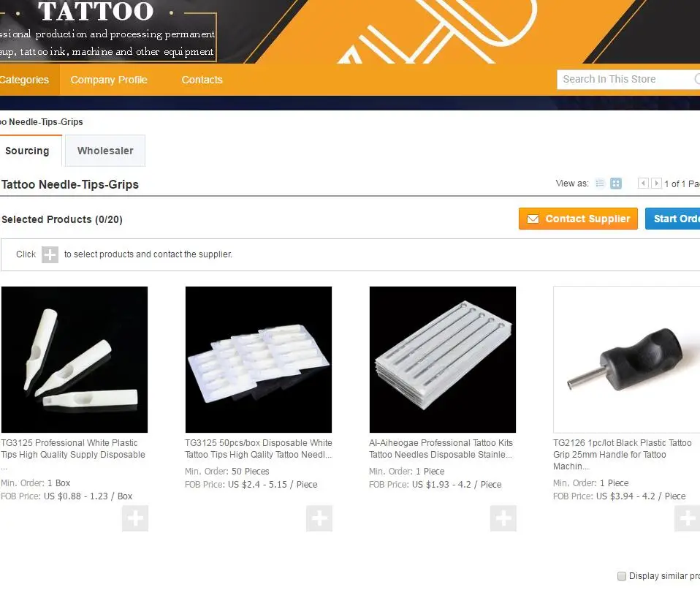Add TG3125 50pcs/box Disposable Tips via plus
This screenshot has width=700, height=590.
click(x=319, y=518)
